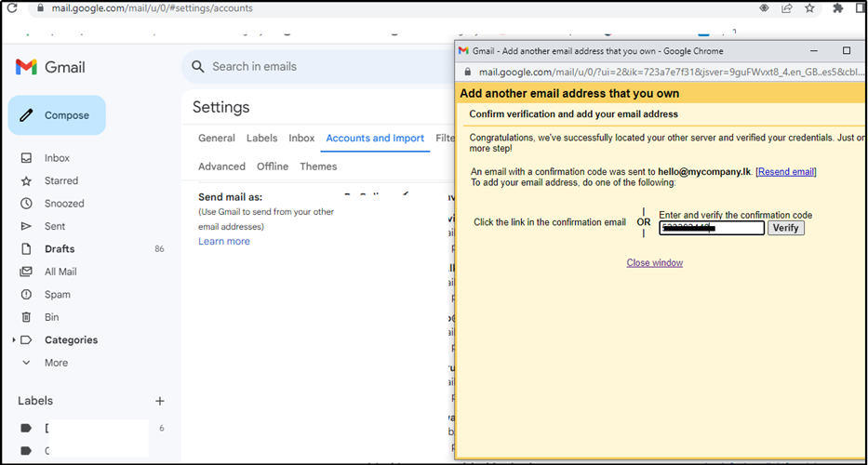Open the Snoozed folder

click(x=64, y=203)
